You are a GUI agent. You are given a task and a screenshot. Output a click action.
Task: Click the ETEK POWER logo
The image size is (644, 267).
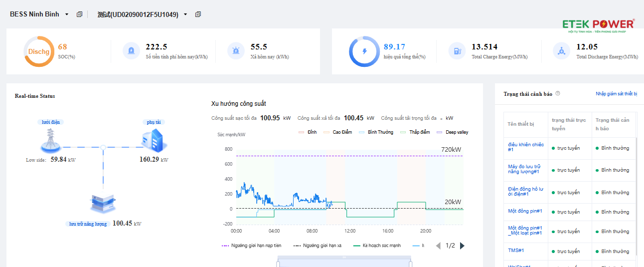(x=598, y=26)
